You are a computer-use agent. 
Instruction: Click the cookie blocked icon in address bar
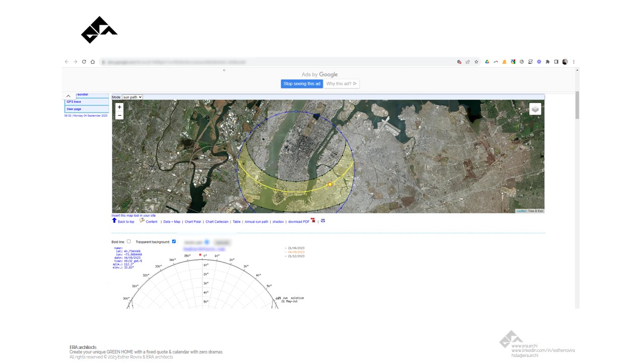click(459, 62)
